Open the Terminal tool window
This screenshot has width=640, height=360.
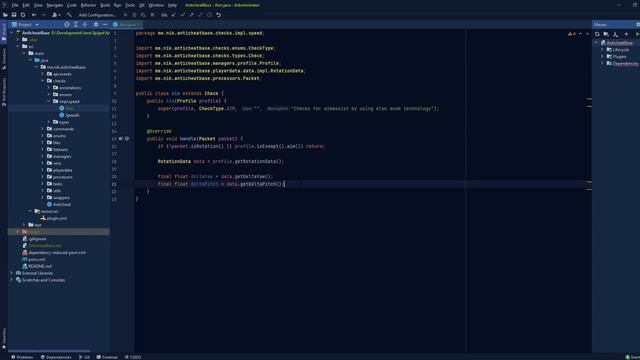pos(107,357)
